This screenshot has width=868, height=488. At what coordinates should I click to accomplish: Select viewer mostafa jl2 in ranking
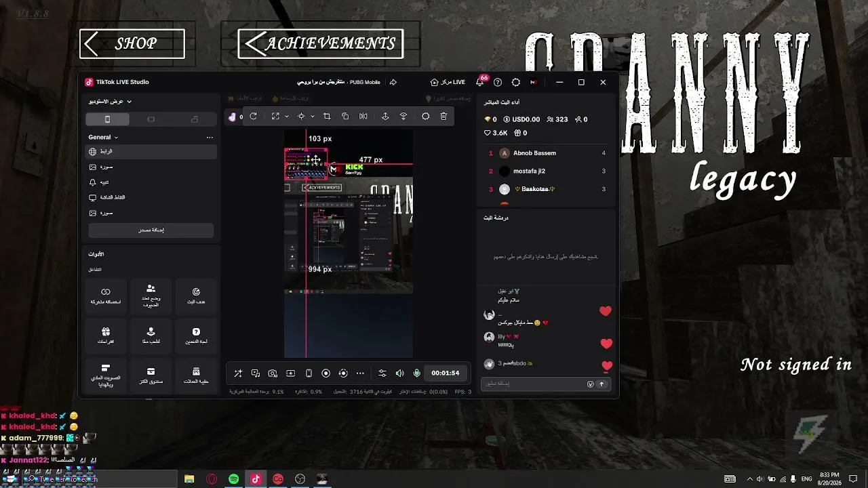[x=547, y=171]
